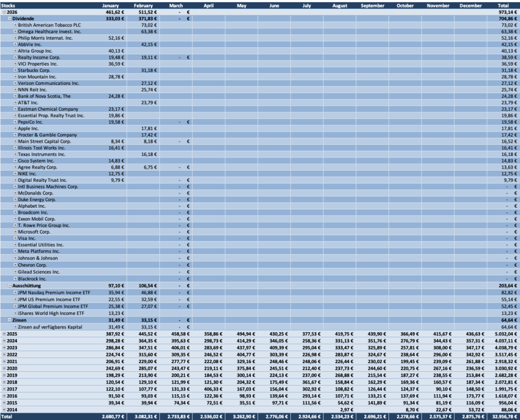Collapse the Dividende section
Screen dimensions: 520x420
click(10, 18)
